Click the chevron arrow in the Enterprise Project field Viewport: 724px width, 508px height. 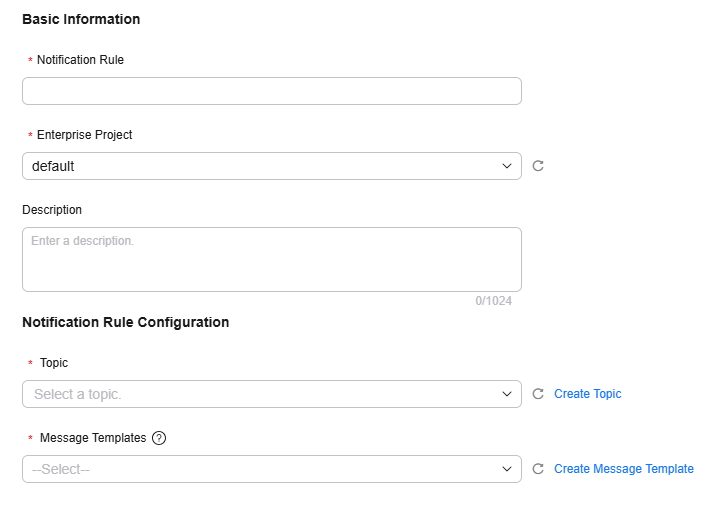pos(507,166)
